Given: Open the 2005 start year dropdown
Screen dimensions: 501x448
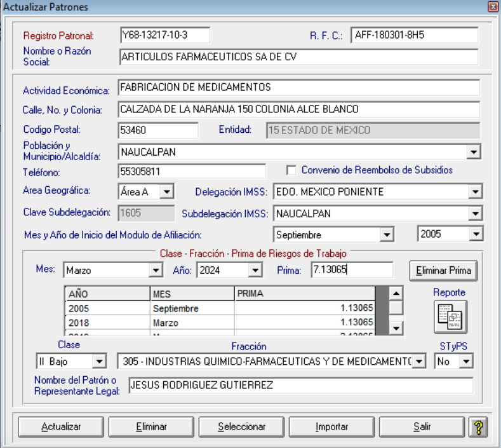Looking at the screenshot, I should [476, 235].
